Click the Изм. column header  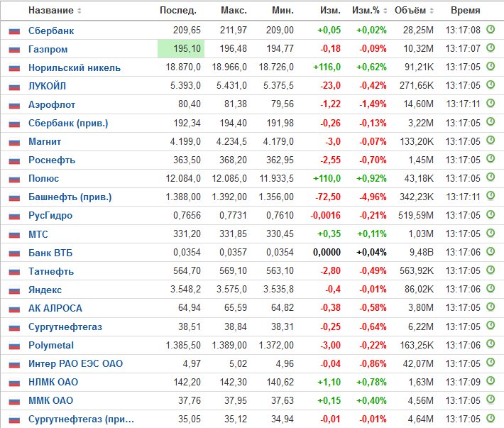[x=330, y=11]
